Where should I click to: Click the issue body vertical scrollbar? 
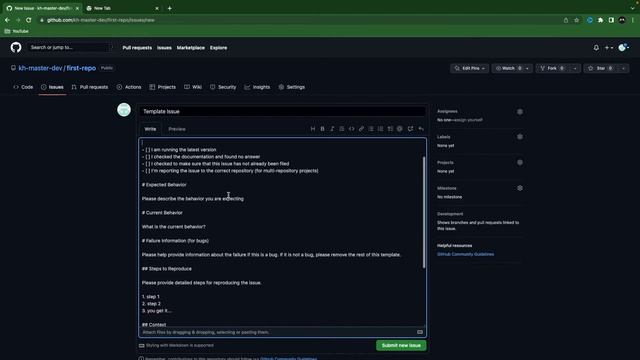click(424, 212)
